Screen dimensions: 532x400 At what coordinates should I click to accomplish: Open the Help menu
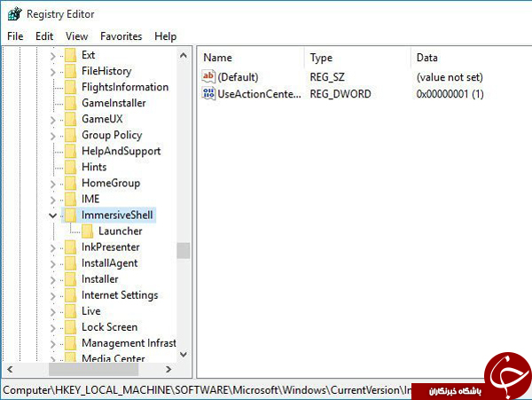165,36
